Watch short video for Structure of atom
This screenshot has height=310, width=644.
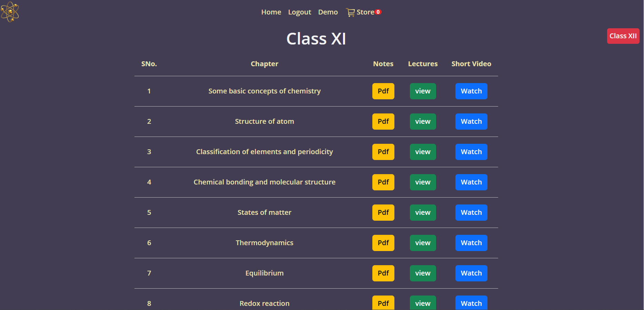[x=471, y=121]
